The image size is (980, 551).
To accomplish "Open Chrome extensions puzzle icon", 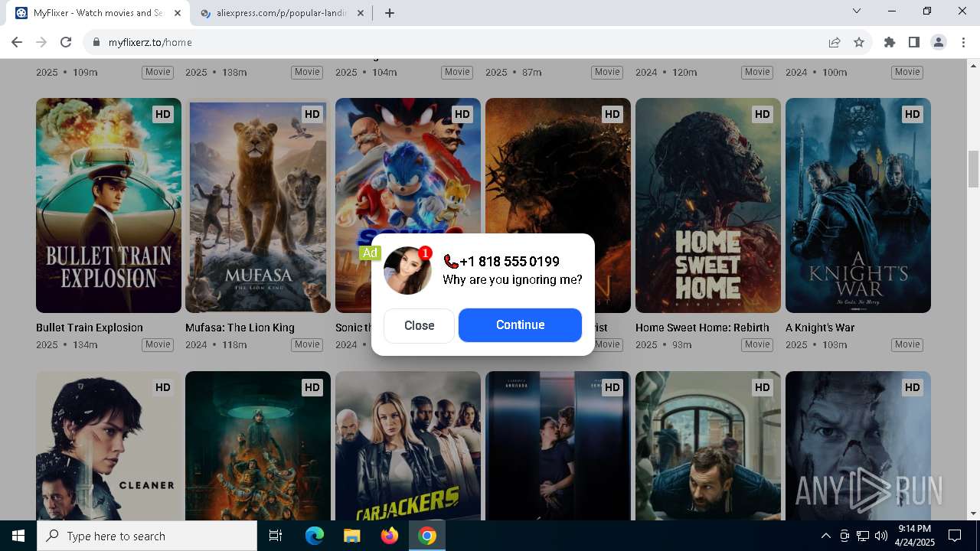I will pyautogui.click(x=890, y=42).
